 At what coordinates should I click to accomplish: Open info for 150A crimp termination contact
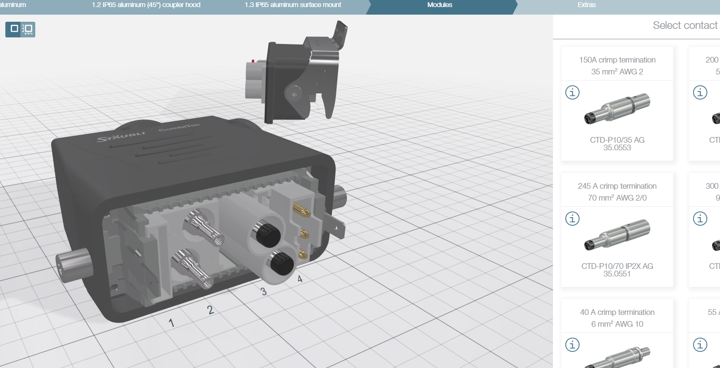[x=572, y=92]
